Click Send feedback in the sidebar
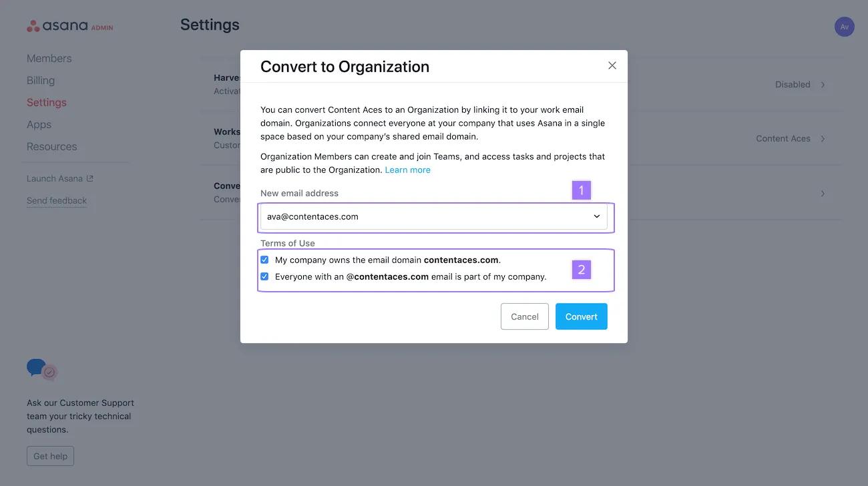The height and width of the screenshot is (486, 868). coord(56,200)
